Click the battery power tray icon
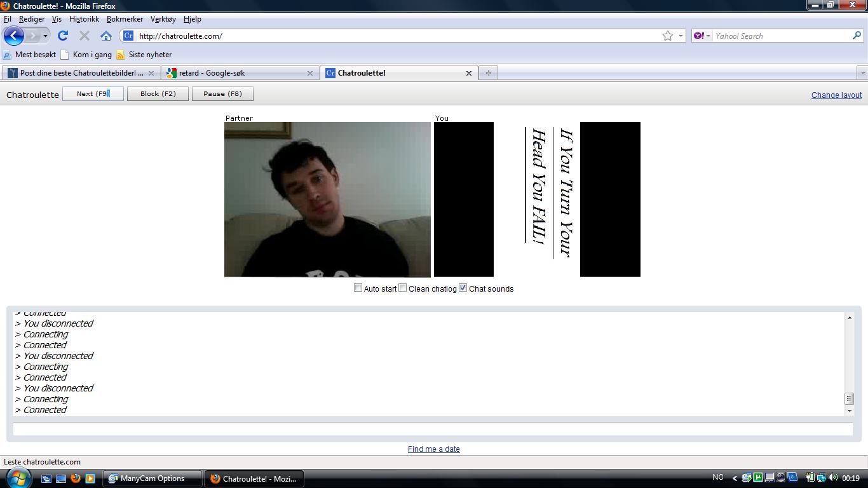 [810, 478]
